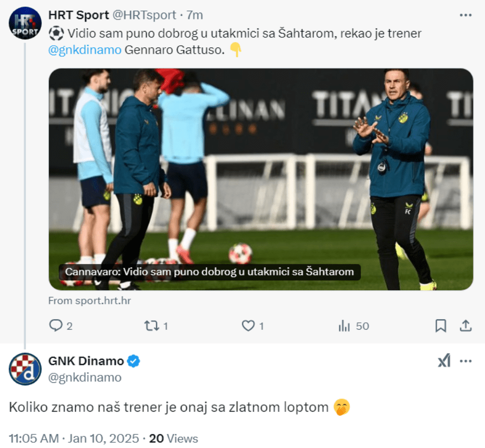Bookmark the HRT Sport tweet
Image resolution: width=485 pixels, height=448 pixels.
(x=441, y=325)
